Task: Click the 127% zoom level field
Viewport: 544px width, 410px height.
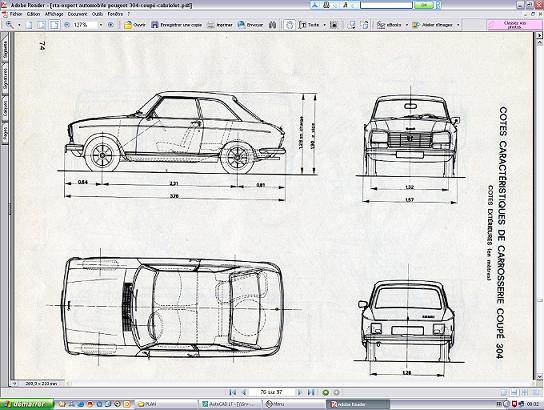Action: coord(84,25)
